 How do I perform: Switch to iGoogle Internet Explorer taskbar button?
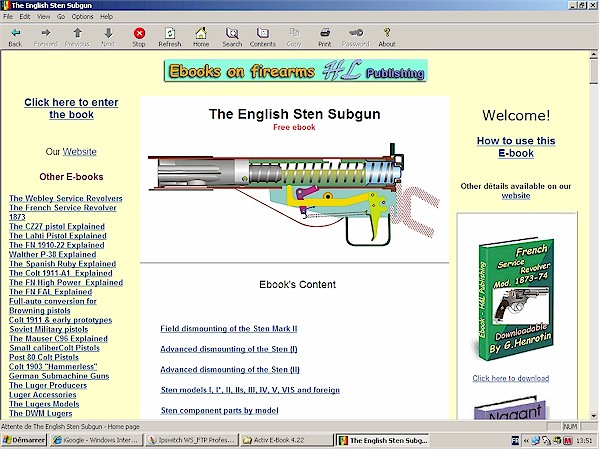96,440
